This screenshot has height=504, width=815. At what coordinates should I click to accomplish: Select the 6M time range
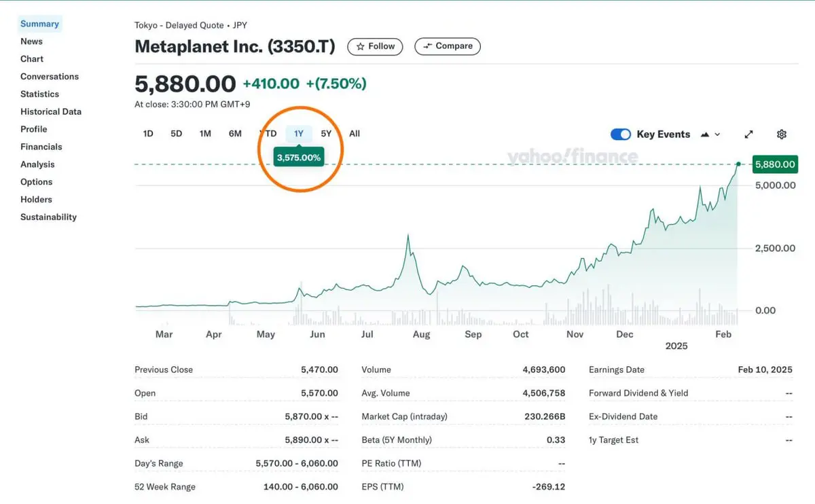click(x=235, y=134)
